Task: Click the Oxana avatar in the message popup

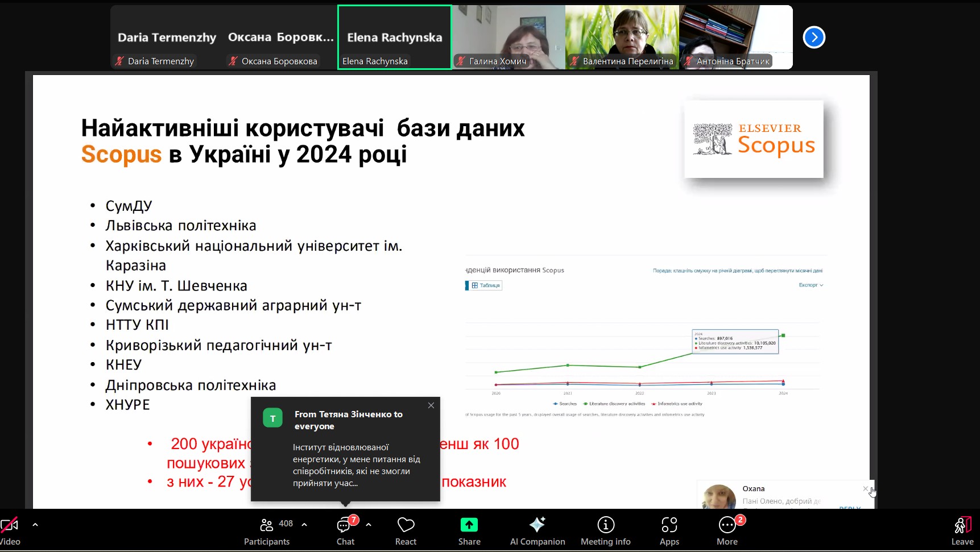Action: (719, 497)
